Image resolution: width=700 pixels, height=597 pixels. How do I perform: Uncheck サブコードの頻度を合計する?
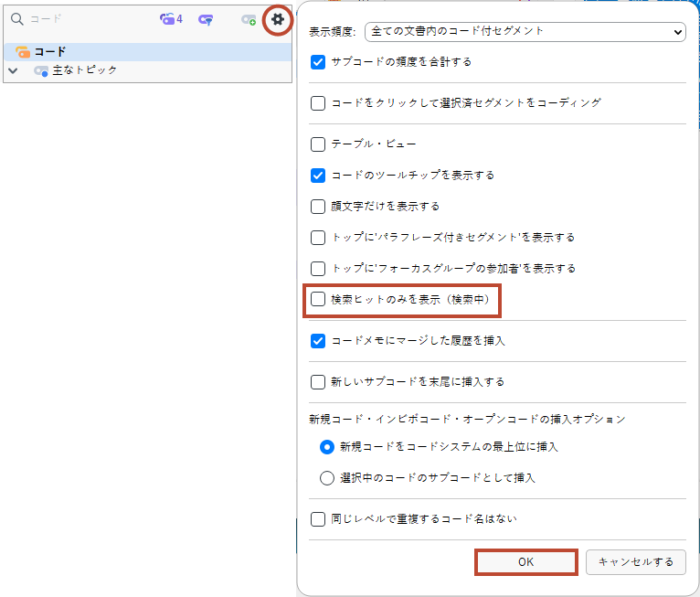pos(318,62)
